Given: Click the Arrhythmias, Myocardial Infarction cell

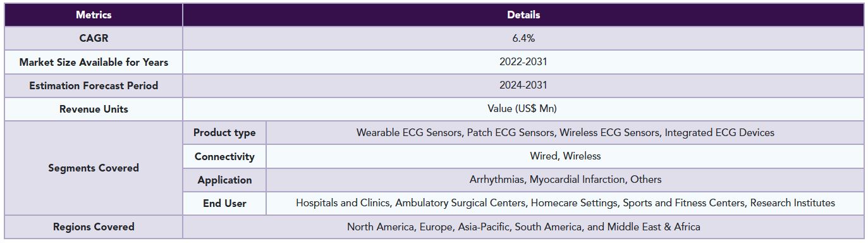Looking at the screenshot, I should click(565, 180).
